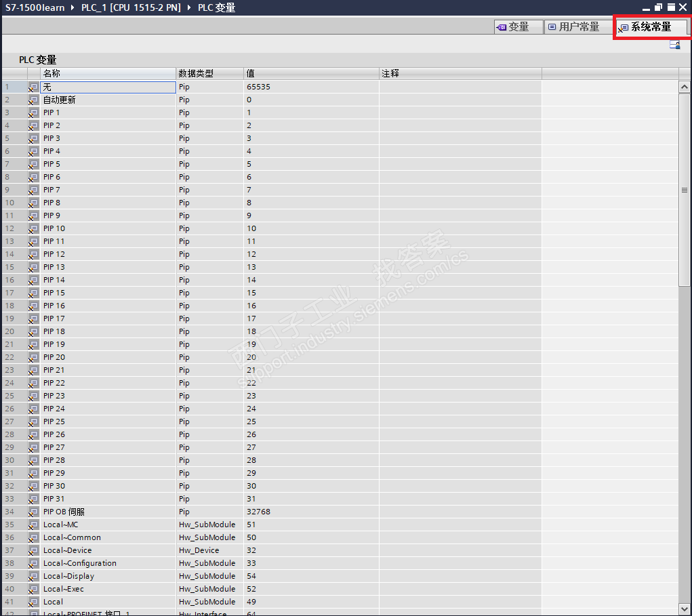Click the constant icon of Local~MC row
Image resolution: width=692 pixels, height=616 pixels.
coord(33,525)
